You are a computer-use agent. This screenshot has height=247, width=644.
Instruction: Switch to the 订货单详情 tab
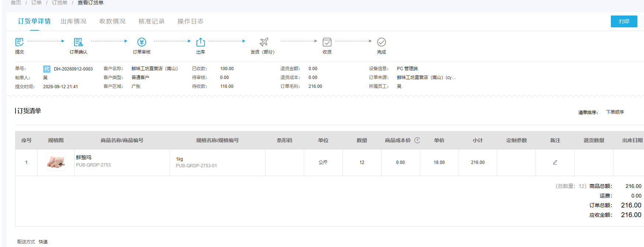pos(34,21)
